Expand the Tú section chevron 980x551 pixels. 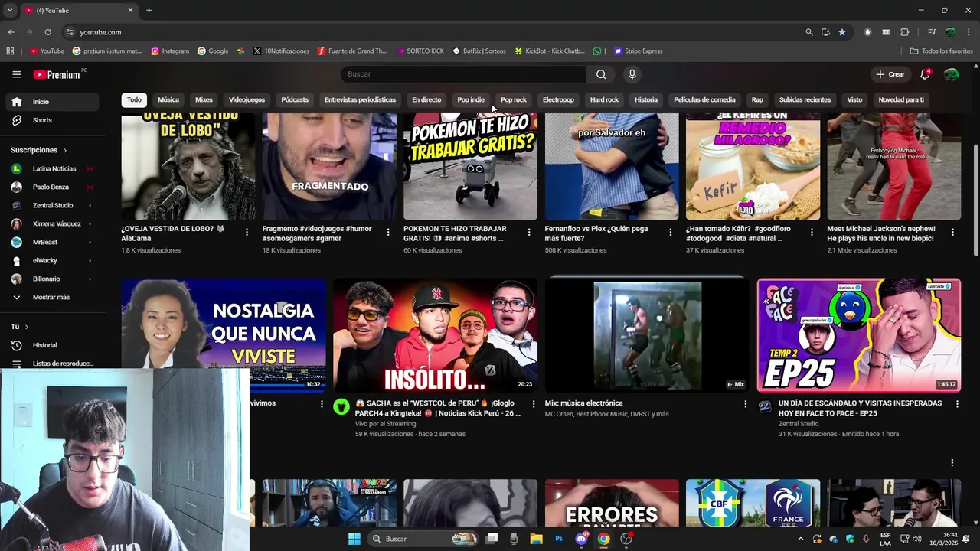click(26, 327)
